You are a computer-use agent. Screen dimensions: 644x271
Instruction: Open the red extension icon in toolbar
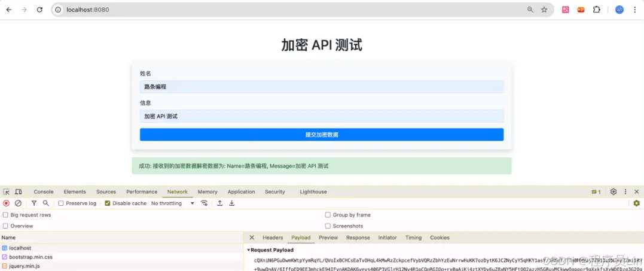581,10
